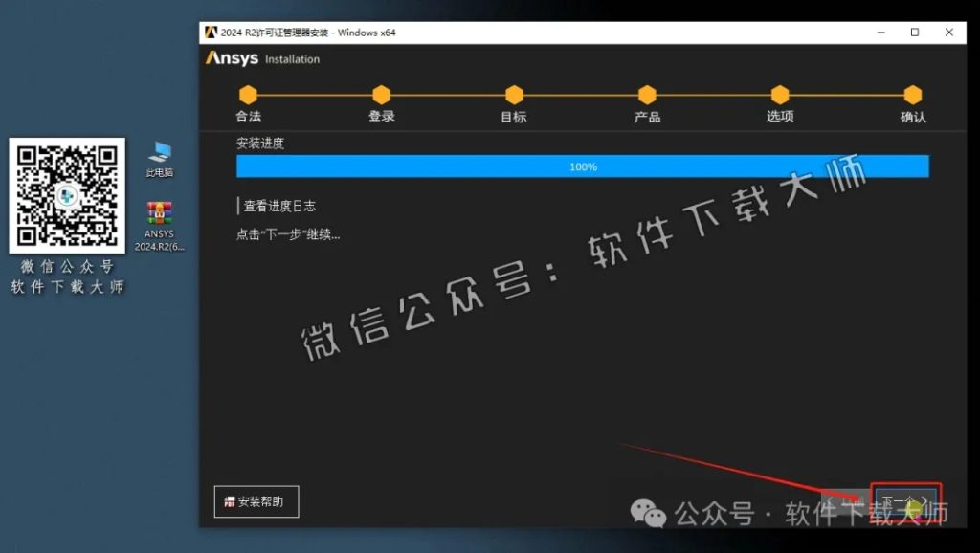
Task: Click the 登录 step hexagon icon
Action: [x=381, y=96]
